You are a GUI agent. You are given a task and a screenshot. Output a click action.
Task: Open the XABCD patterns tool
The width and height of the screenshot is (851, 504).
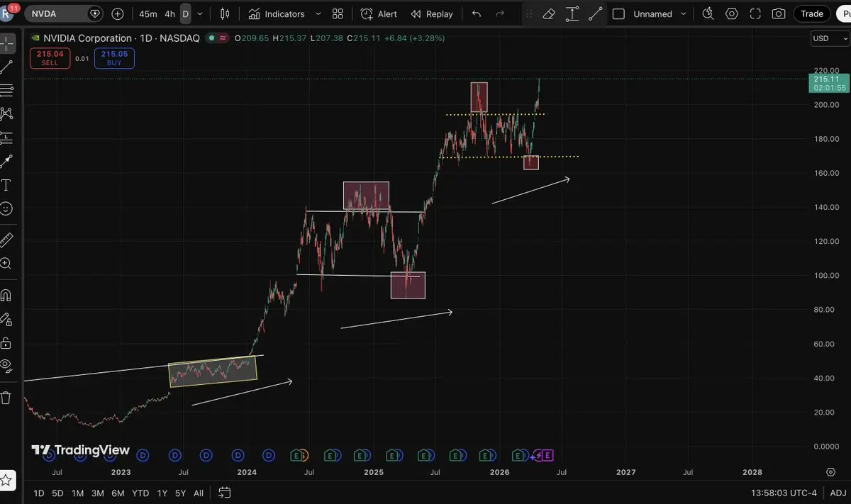[6, 113]
